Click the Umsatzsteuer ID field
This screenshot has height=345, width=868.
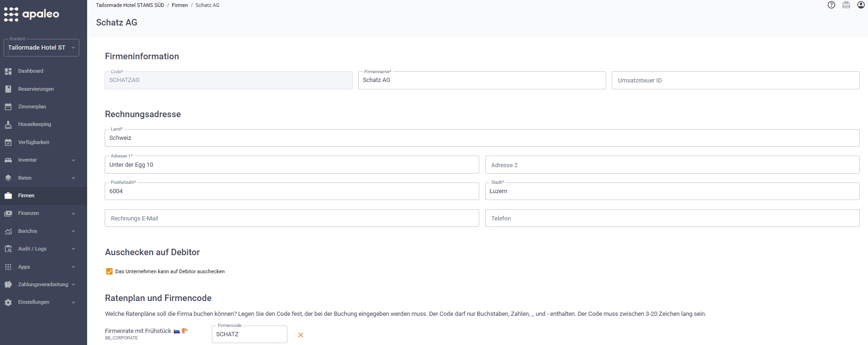(735, 80)
